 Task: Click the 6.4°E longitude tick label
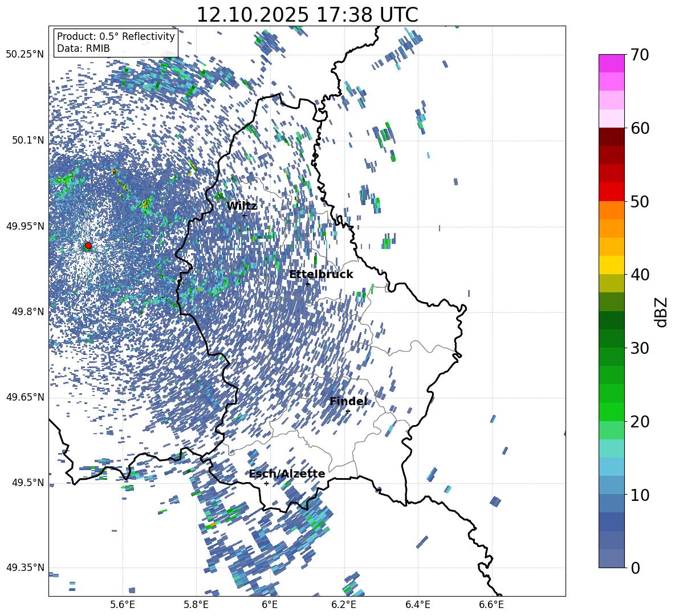point(417,605)
